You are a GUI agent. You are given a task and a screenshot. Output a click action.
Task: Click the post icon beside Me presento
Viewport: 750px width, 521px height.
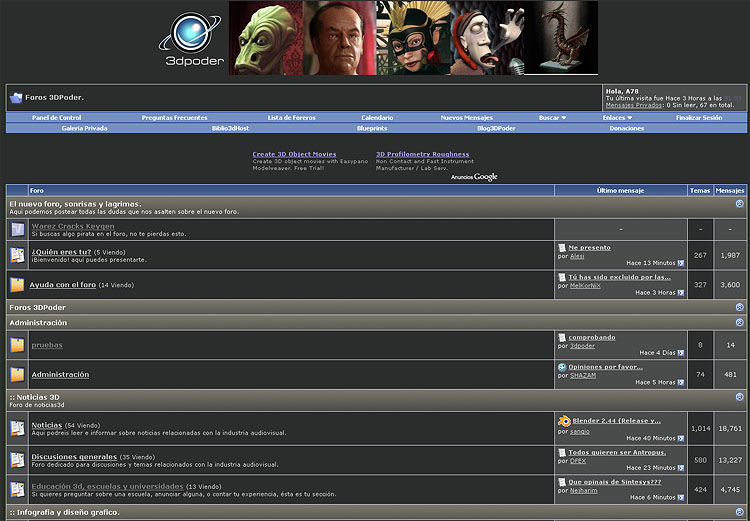tap(562, 248)
